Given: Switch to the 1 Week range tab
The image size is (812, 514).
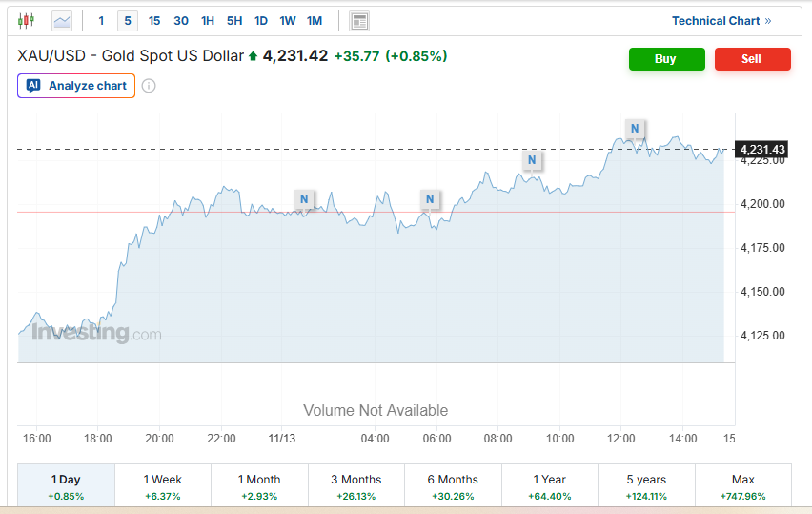Looking at the screenshot, I should point(163,486).
